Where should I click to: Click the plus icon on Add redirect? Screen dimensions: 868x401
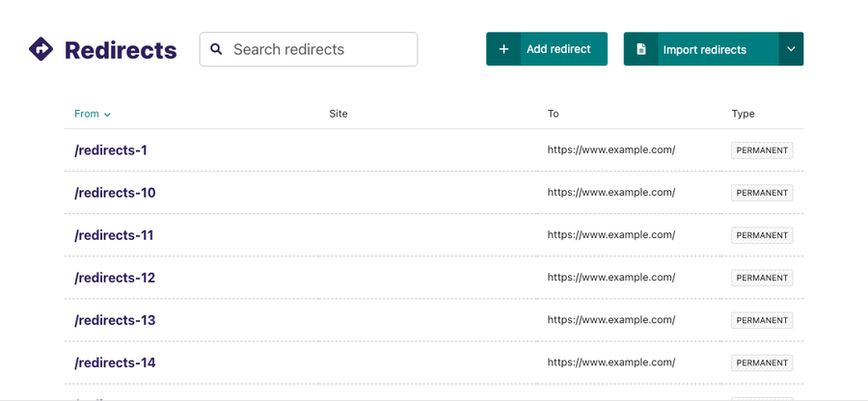503,49
